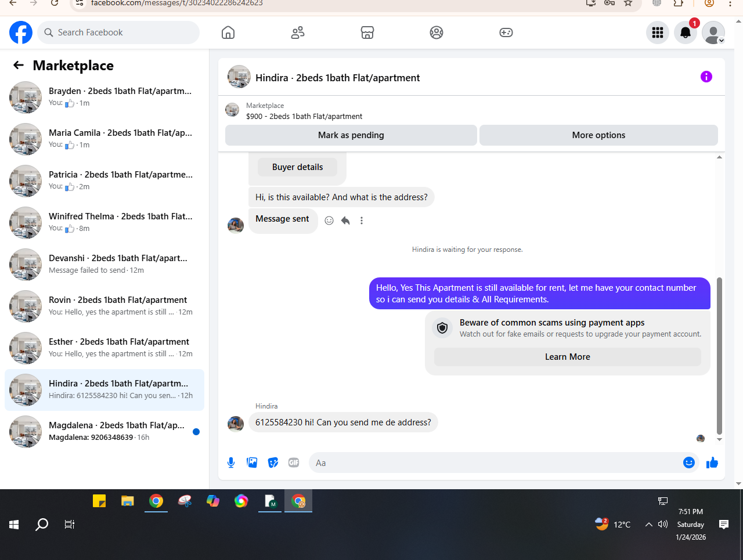Click the Search Facebook field
Viewport: 743px width, 560px height.
[118, 32]
